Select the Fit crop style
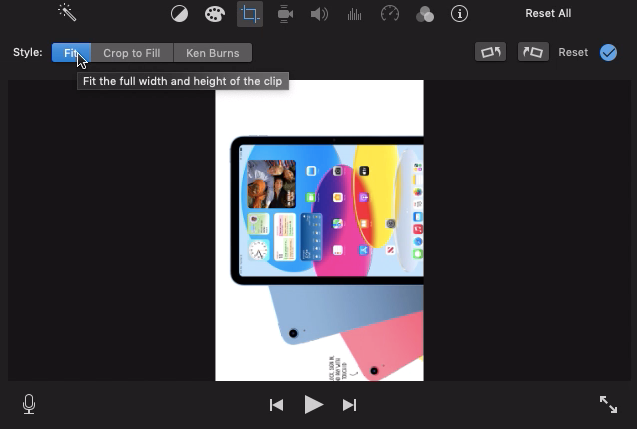Image resolution: width=637 pixels, height=429 pixels. coord(71,53)
